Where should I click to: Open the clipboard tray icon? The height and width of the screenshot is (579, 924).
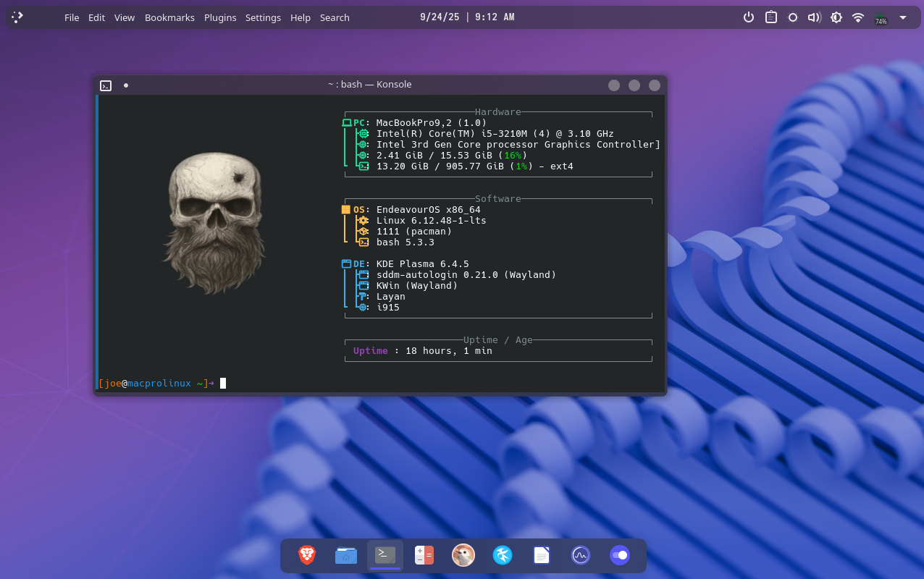(x=771, y=17)
